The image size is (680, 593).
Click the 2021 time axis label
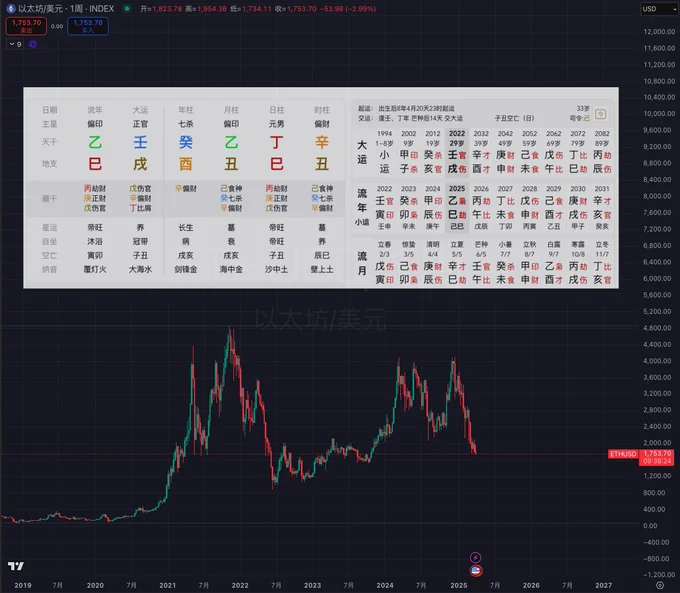(x=167, y=585)
